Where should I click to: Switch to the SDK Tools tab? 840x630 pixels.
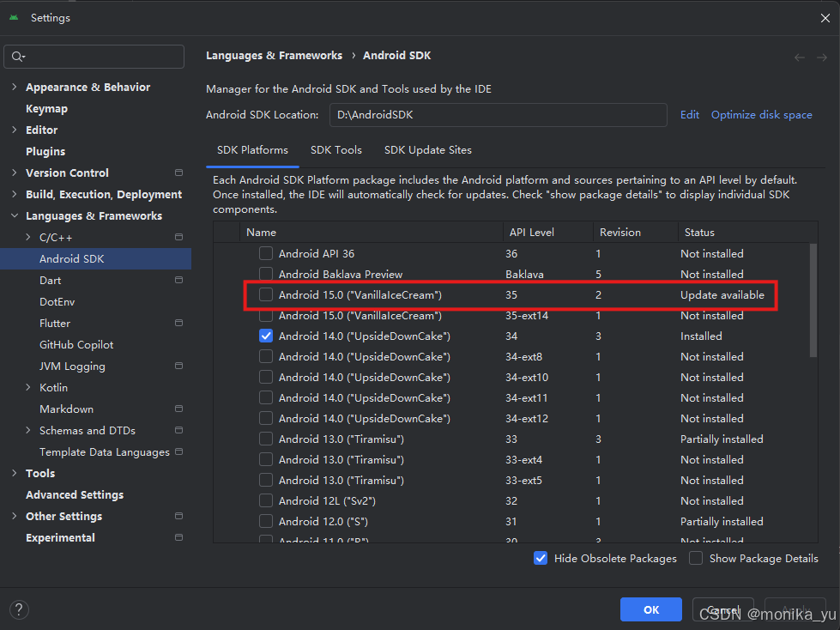pos(335,149)
